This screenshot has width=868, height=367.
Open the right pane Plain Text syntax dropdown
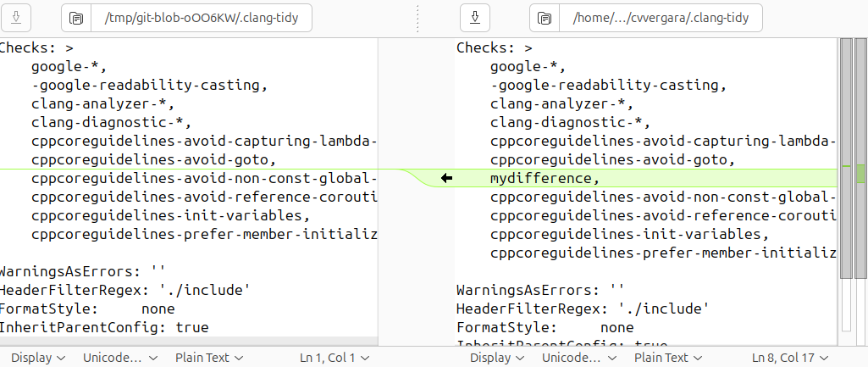[x=668, y=358]
